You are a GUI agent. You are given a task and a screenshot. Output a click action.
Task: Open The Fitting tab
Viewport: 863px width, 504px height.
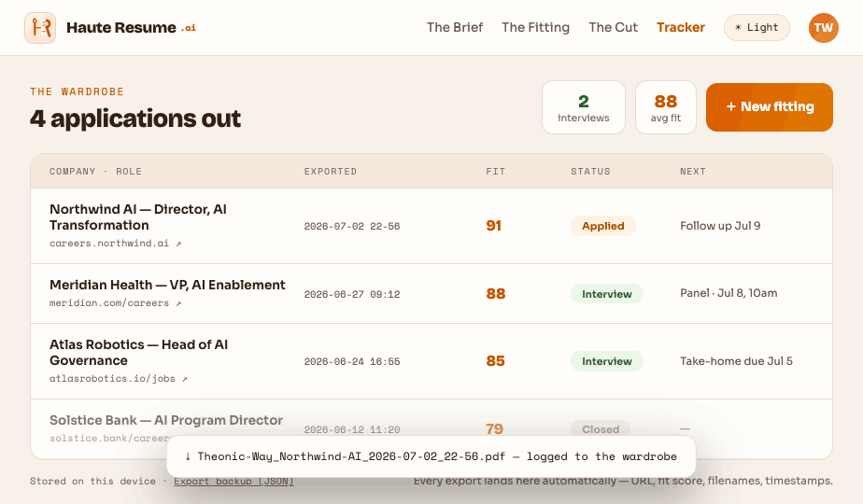(x=535, y=27)
